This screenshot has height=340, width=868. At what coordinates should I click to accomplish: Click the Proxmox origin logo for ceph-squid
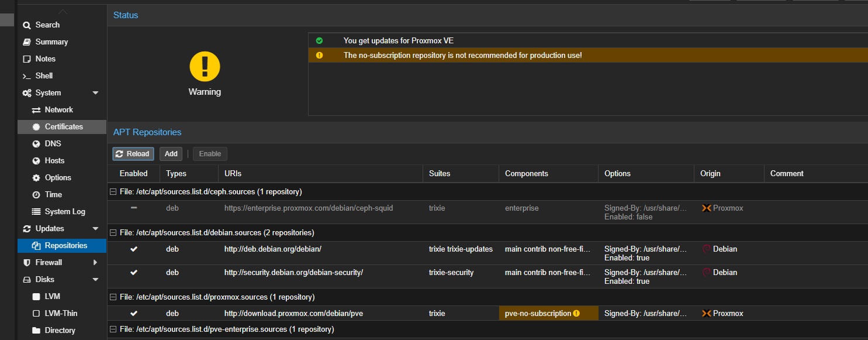(706, 208)
